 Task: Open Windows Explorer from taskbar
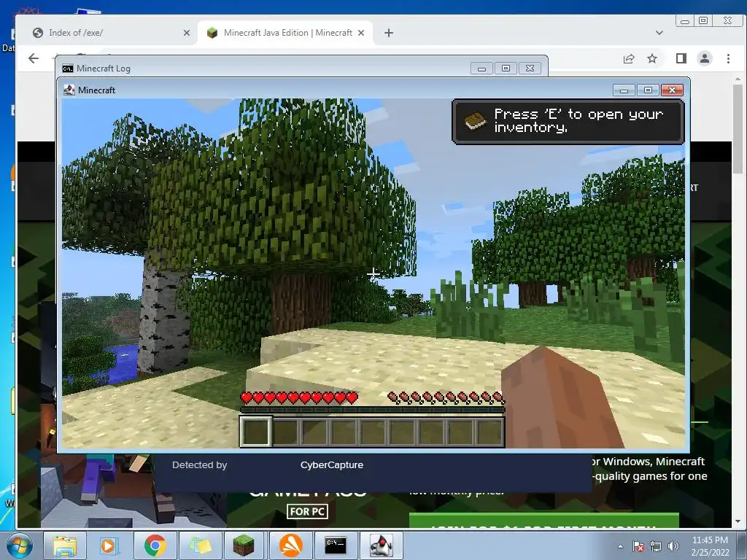tap(65, 545)
